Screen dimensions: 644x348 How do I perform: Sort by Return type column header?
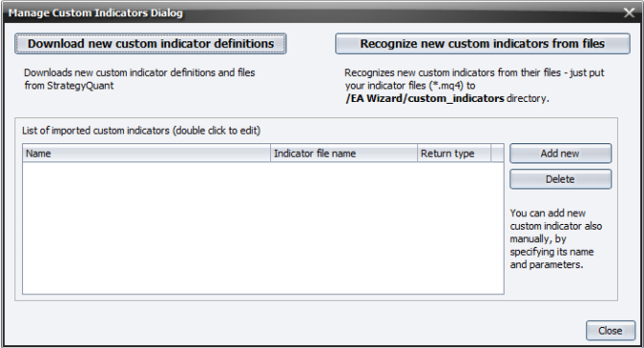[x=455, y=153]
